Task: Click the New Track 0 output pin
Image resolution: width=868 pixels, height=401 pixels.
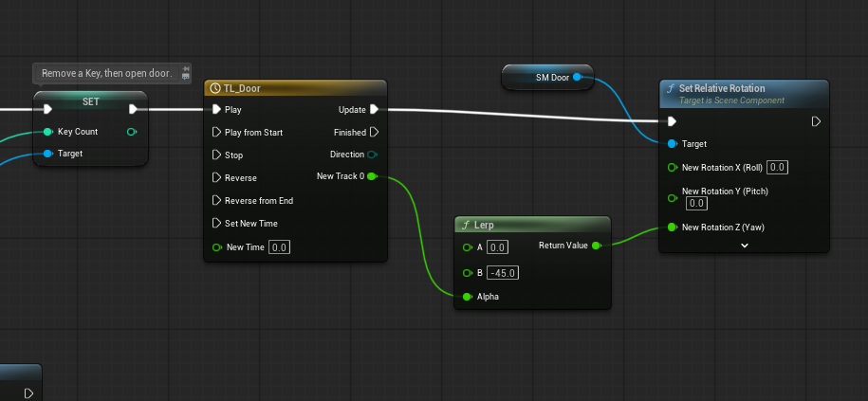Action: (x=372, y=176)
